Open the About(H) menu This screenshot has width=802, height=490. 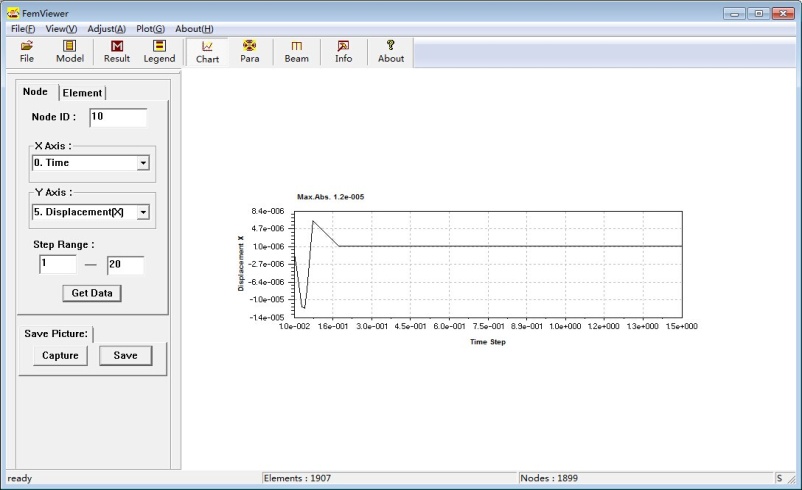pyautogui.click(x=194, y=29)
